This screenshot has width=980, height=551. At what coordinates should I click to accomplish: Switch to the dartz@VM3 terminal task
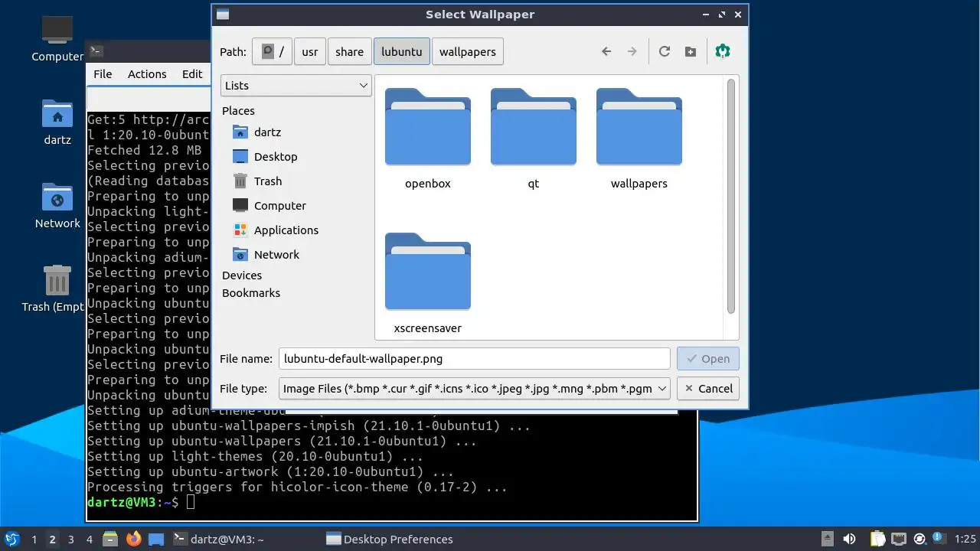[218, 540]
